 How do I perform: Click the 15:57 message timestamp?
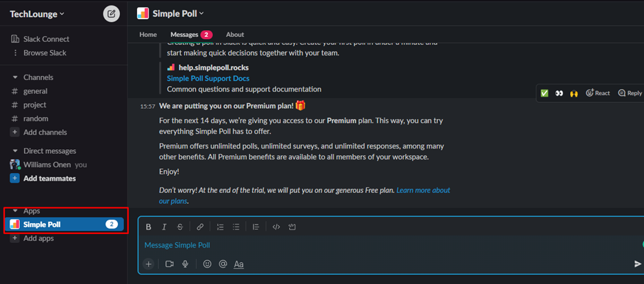coord(147,106)
